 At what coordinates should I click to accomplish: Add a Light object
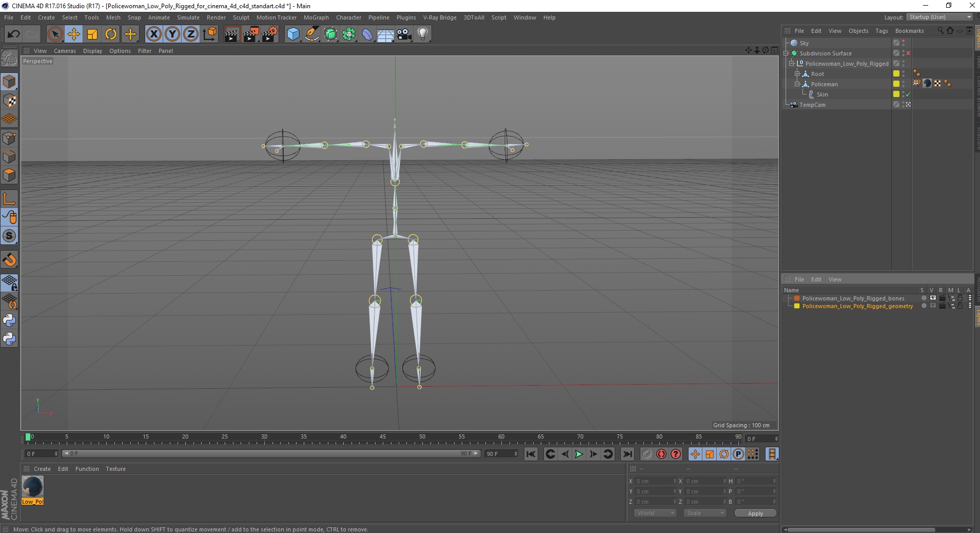(x=423, y=34)
